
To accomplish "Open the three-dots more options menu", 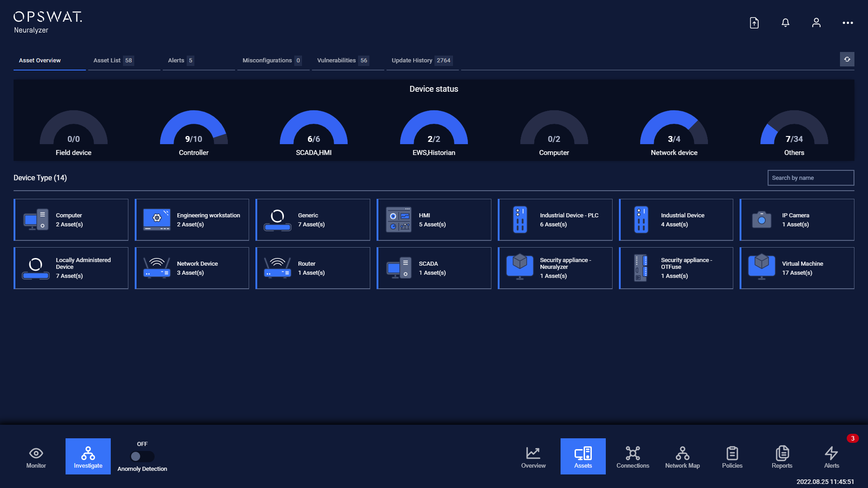I will (x=848, y=23).
